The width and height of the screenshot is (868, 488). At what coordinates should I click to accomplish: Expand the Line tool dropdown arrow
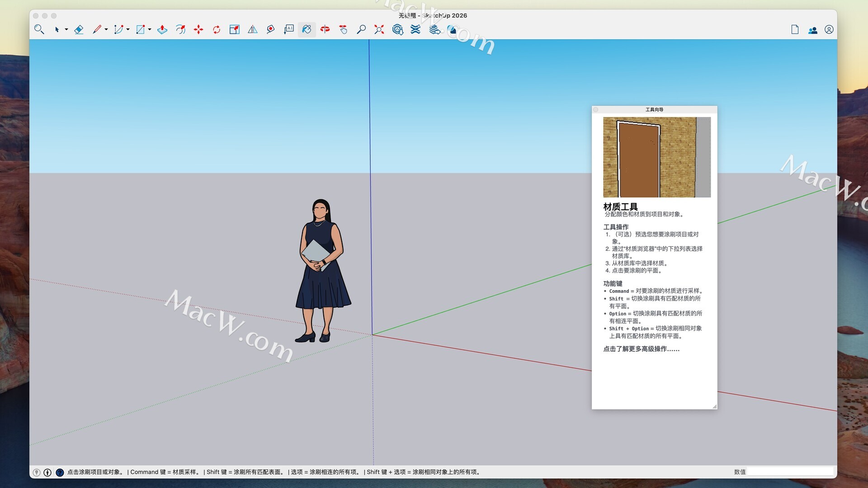pyautogui.click(x=106, y=30)
